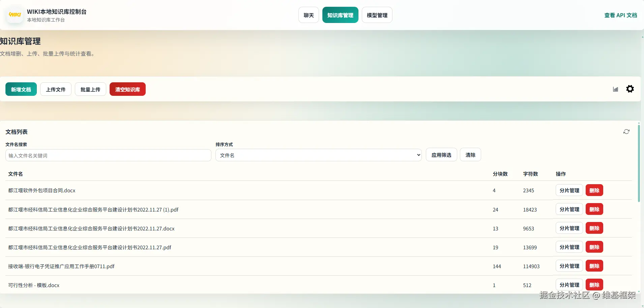Select the 知识库管理 tab

340,15
